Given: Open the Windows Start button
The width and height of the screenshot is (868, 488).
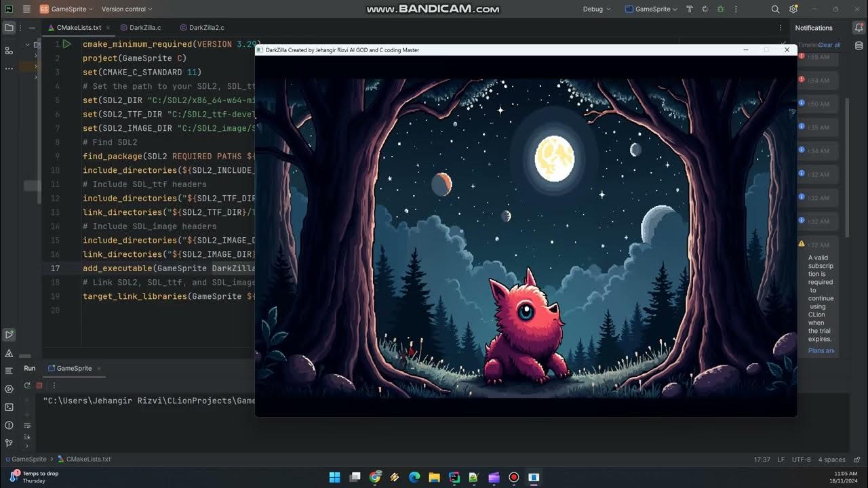Looking at the screenshot, I should pyautogui.click(x=334, y=477).
